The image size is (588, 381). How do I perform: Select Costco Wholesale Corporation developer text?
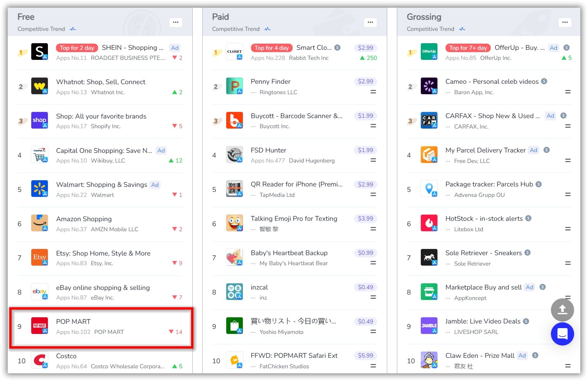click(127, 366)
